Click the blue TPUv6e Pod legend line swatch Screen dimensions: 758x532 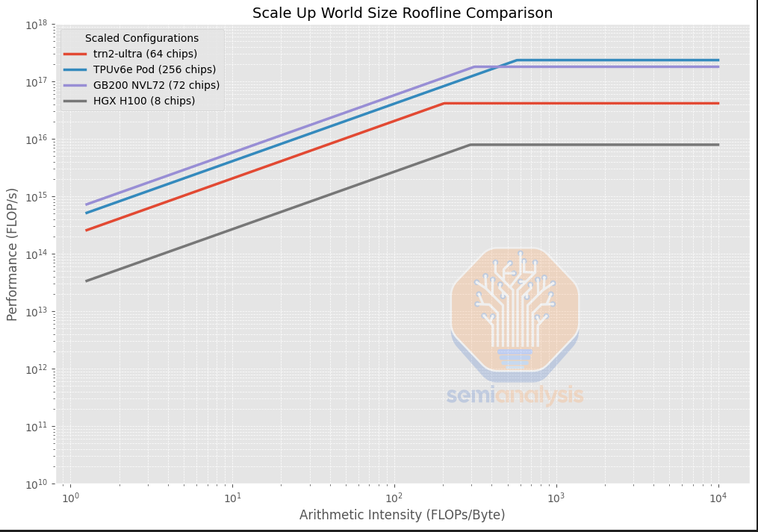click(x=75, y=69)
